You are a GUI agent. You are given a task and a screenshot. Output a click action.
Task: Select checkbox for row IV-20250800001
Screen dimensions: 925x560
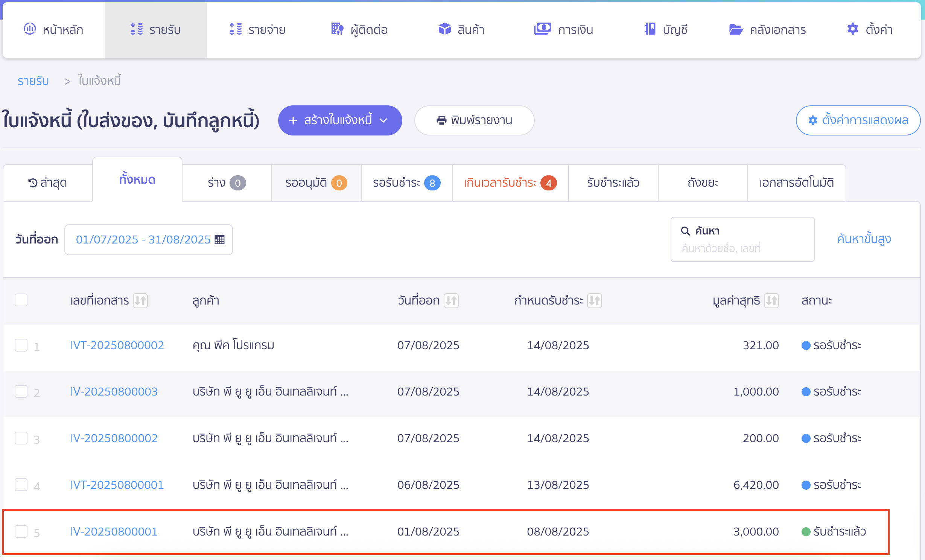coord(21,531)
